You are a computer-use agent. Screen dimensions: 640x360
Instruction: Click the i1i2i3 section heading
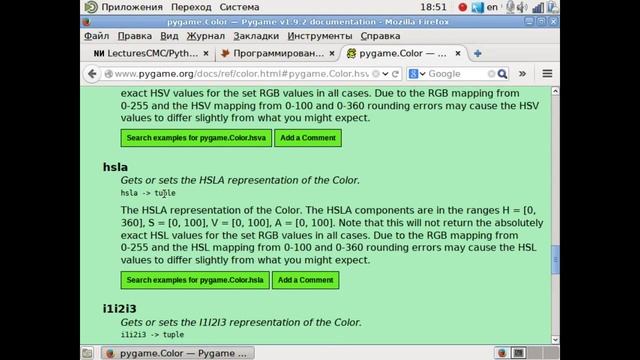coord(120,309)
